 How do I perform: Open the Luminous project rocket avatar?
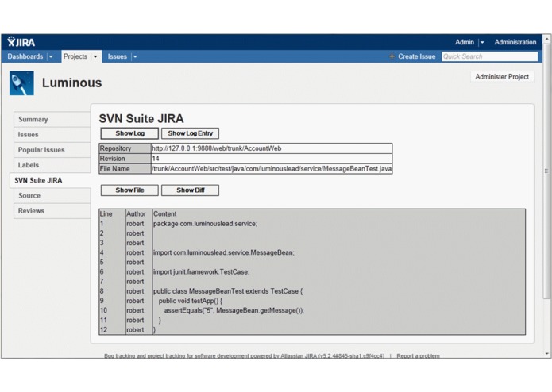21,83
